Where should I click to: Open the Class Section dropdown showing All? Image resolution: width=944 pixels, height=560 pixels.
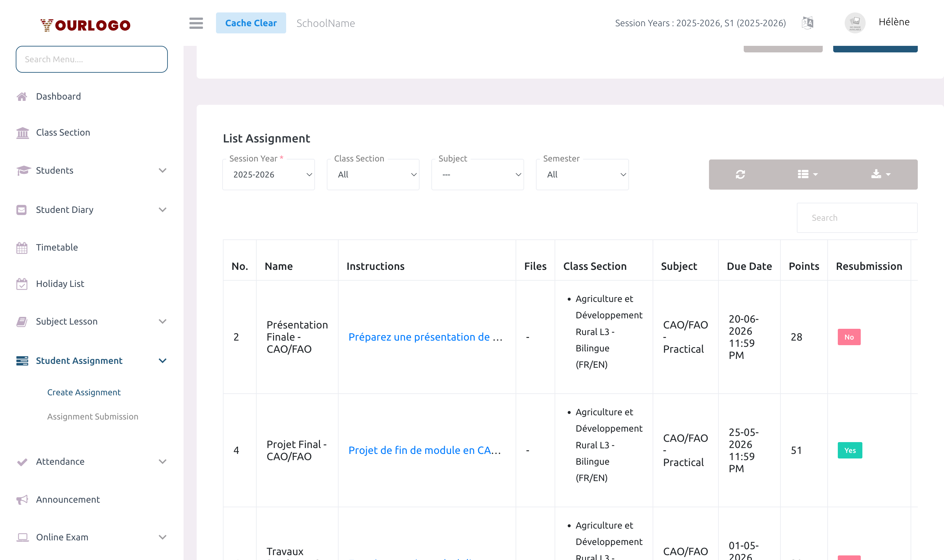pyautogui.click(x=373, y=174)
